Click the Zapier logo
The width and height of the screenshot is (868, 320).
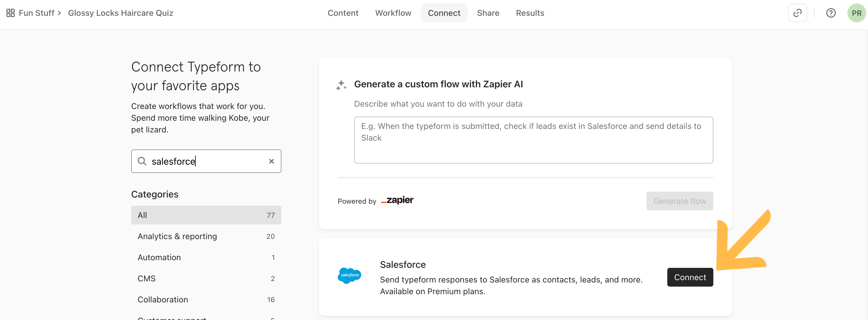[x=397, y=200]
